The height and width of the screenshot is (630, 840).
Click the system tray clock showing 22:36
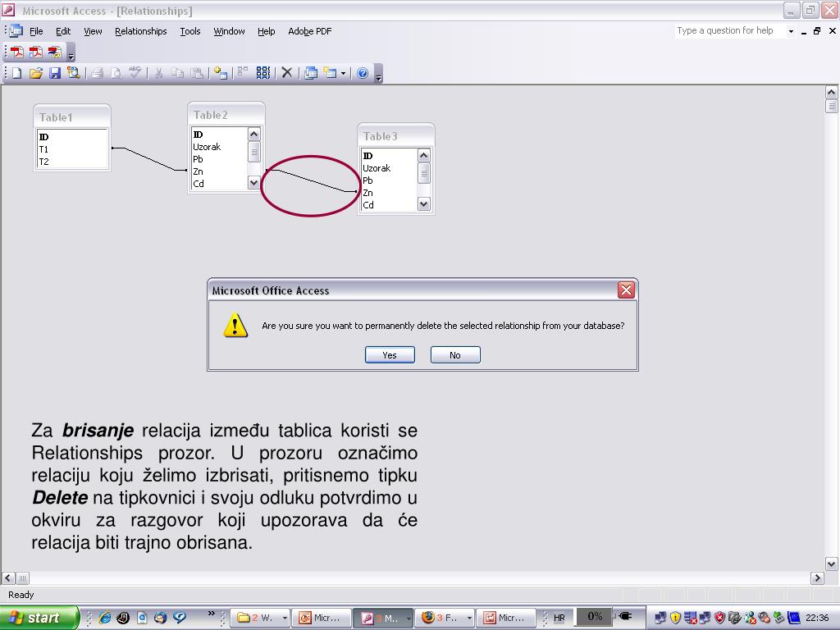click(x=817, y=618)
